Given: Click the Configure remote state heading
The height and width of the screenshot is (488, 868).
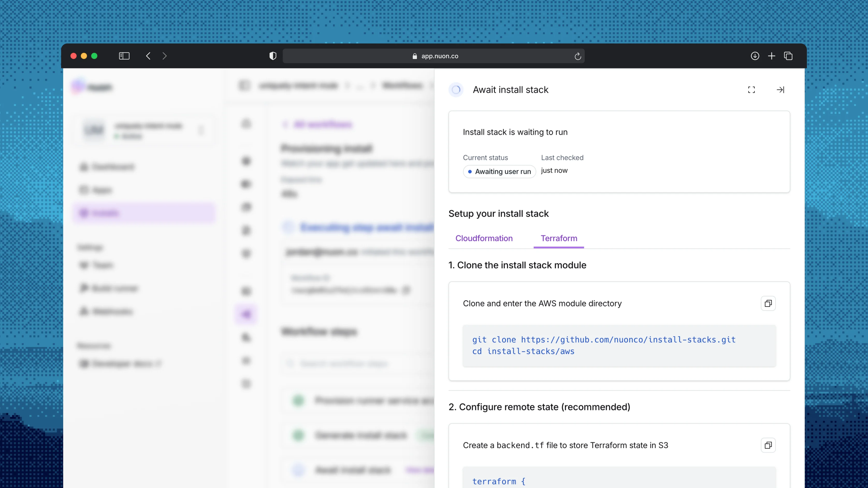Looking at the screenshot, I should pos(539,407).
